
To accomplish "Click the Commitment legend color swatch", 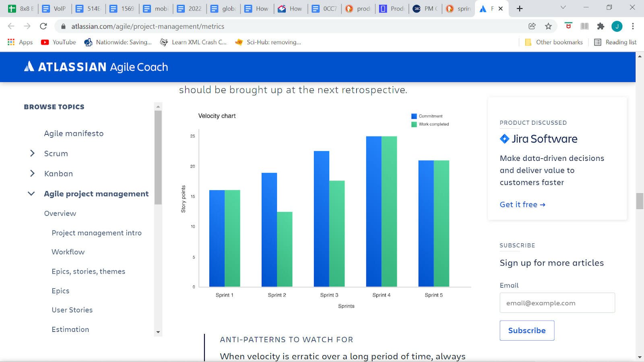I will 414,116.
